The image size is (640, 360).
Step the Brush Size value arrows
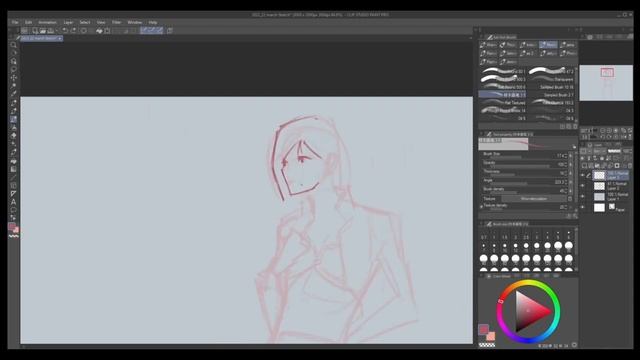coord(565,156)
